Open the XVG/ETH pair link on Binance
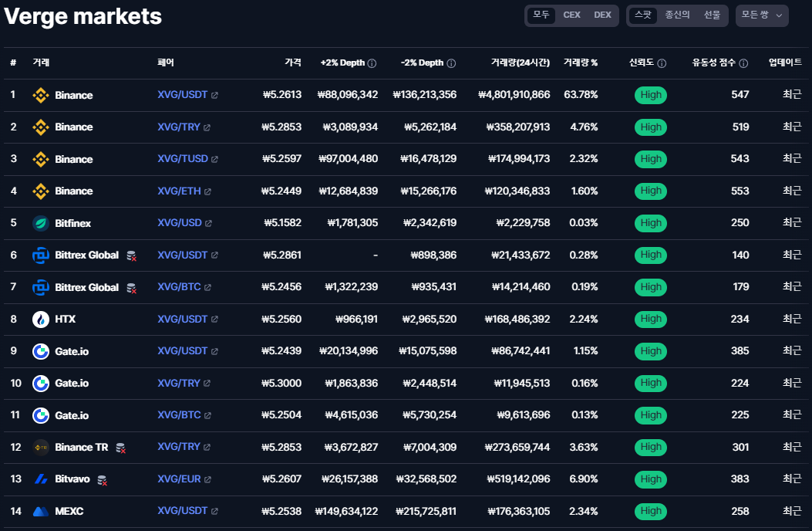The width and height of the screenshot is (812, 531). [x=179, y=191]
